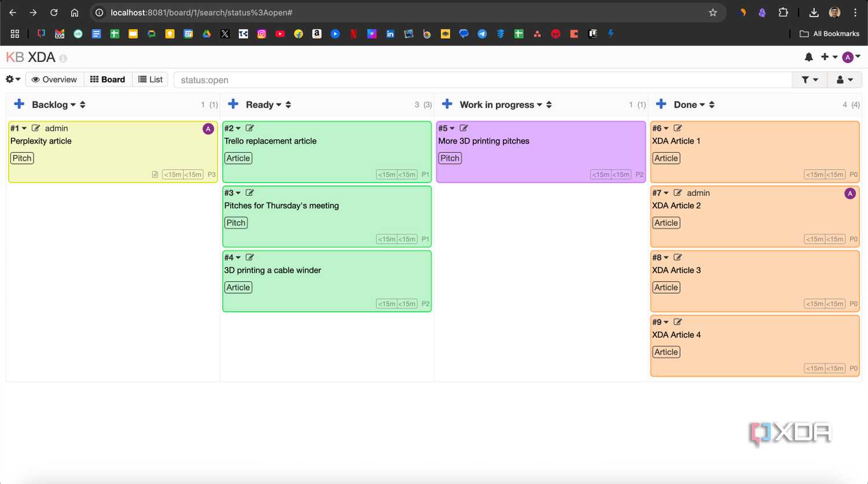Screen dimensions: 868x484
Task: Click the Pitch tag on Perplexity article
Action: pyautogui.click(x=22, y=158)
